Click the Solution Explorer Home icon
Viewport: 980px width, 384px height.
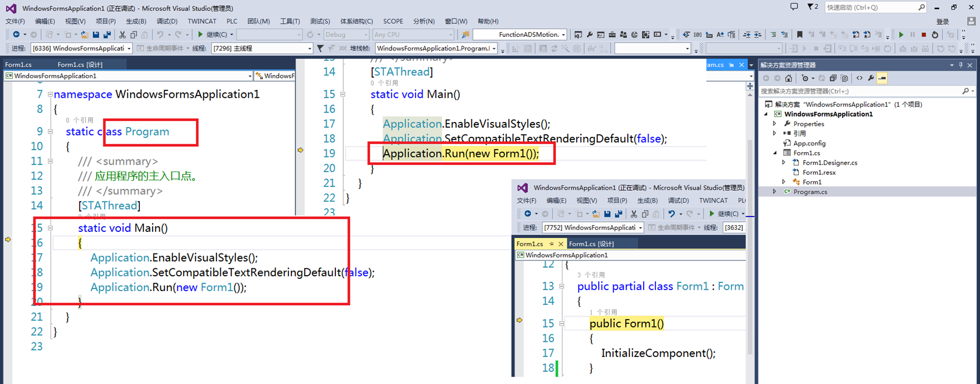pos(788,78)
